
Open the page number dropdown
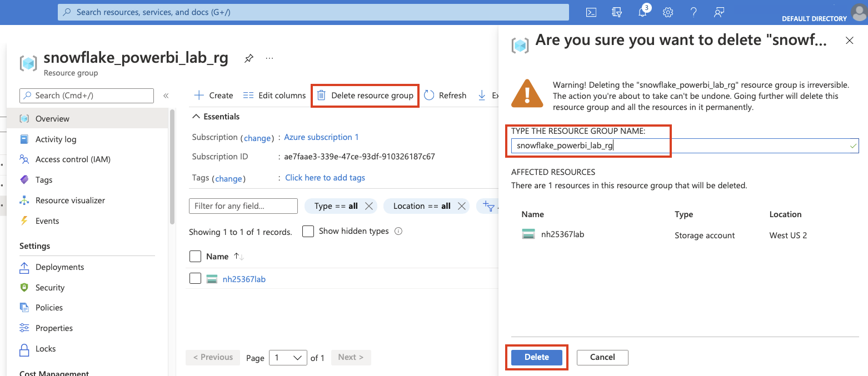[x=288, y=358]
